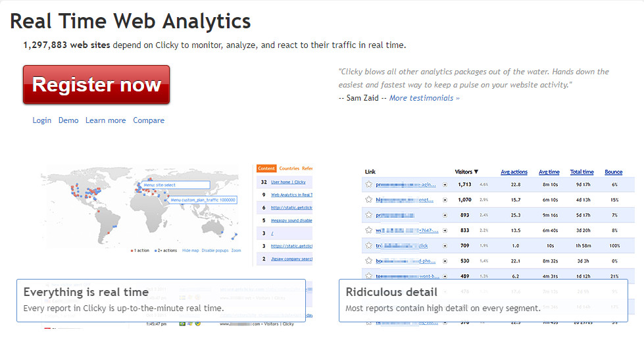Open the Compare link
This screenshot has width=644, height=344.
(x=149, y=120)
